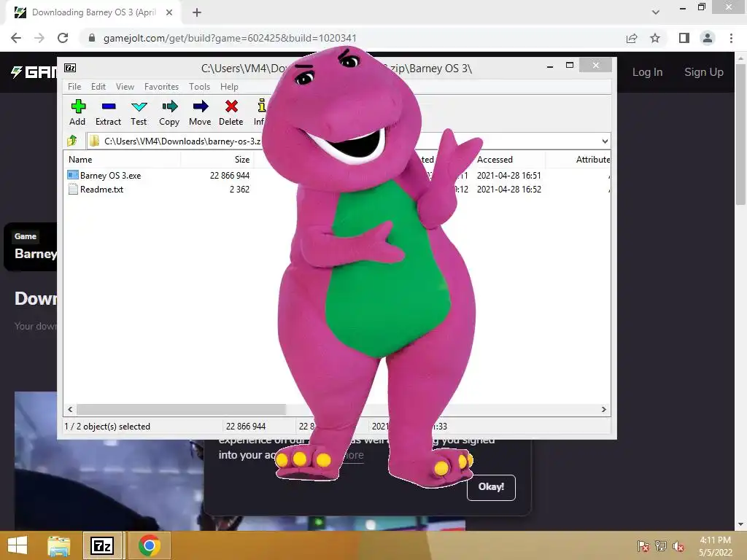Click accessed date 2021-04-28 16:52
Screen dimensions: 747x560
[x=508, y=189]
